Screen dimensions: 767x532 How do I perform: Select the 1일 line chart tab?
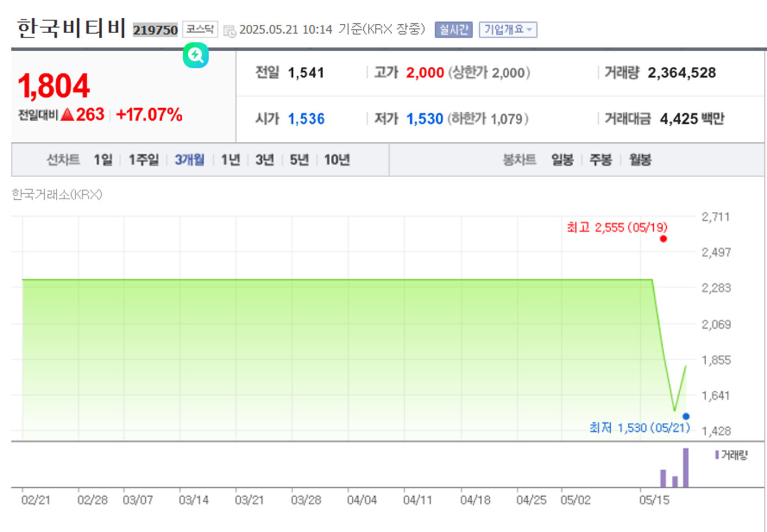(x=103, y=160)
